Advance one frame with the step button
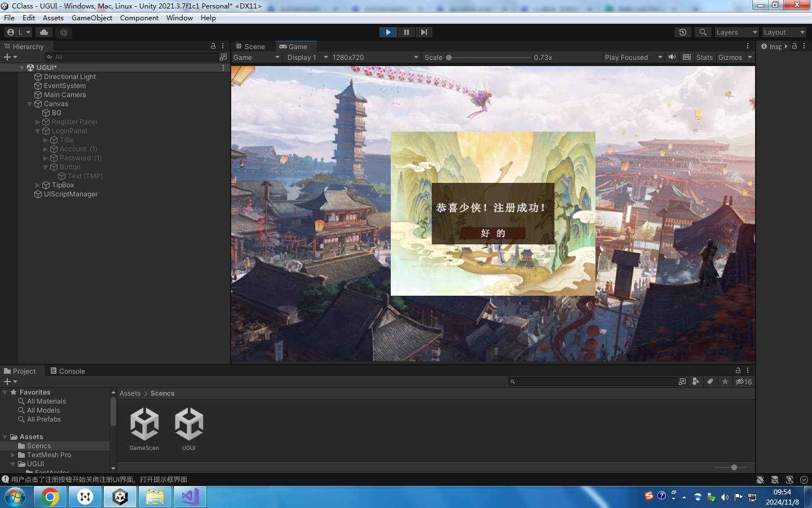Viewport: 812px width, 508px height. pos(424,32)
